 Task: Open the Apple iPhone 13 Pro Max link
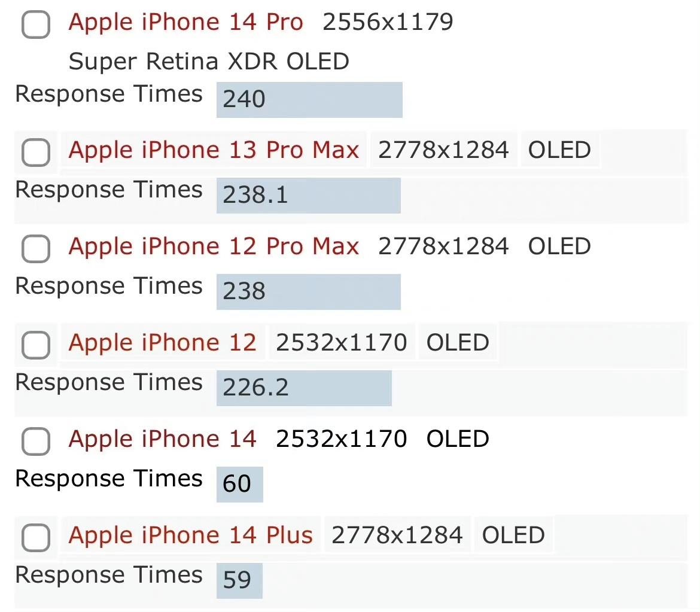(214, 150)
